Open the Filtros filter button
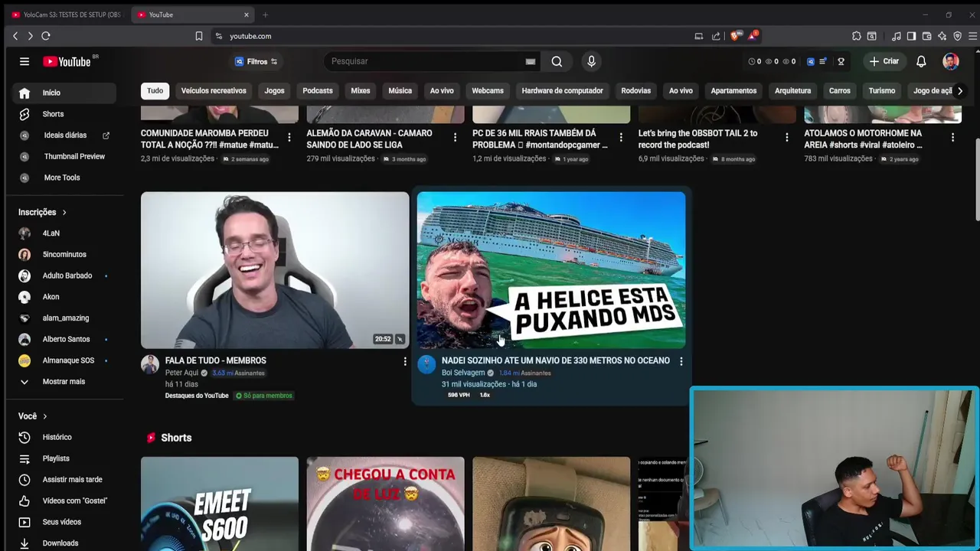980x551 pixels. point(256,61)
